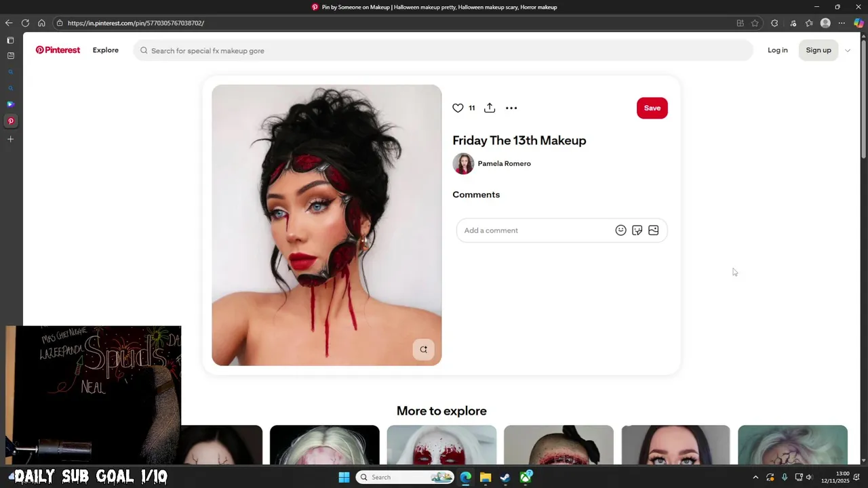868x488 pixels.
Task: Open the white-haired makeup pin thumbnail
Action: pos(325,445)
